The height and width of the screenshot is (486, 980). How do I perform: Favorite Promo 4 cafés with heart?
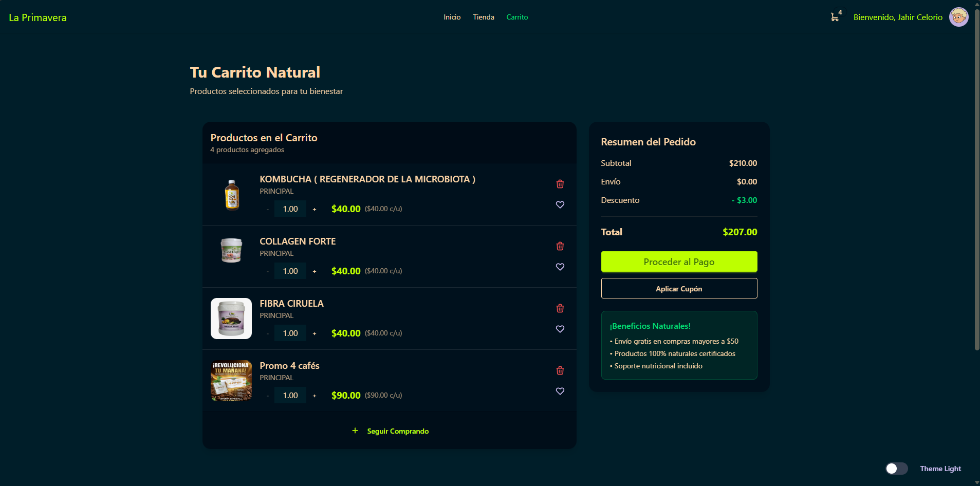click(560, 391)
